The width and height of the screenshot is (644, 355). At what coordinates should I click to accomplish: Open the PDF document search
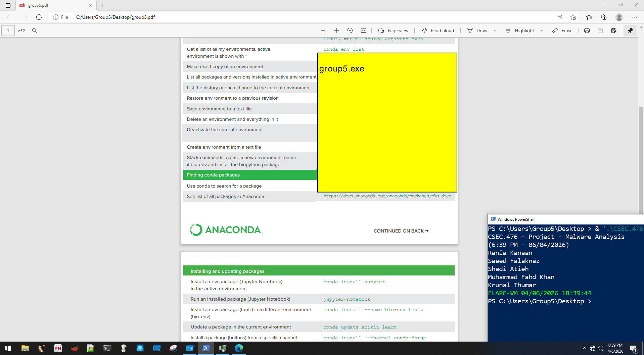click(35, 31)
